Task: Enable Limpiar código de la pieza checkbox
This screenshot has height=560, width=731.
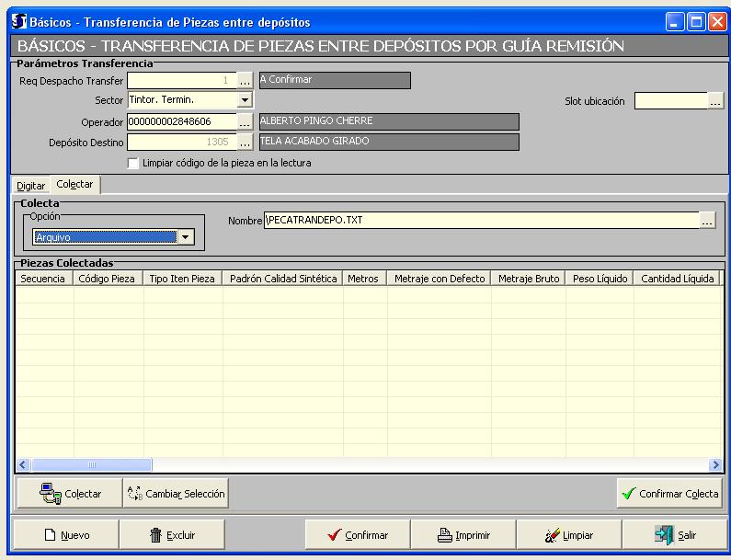Action: coord(134,163)
